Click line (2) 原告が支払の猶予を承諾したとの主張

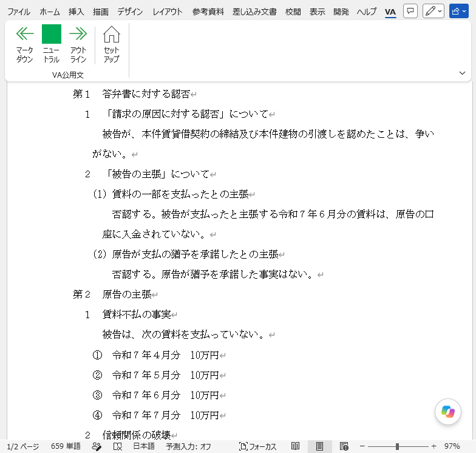pos(186,254)
